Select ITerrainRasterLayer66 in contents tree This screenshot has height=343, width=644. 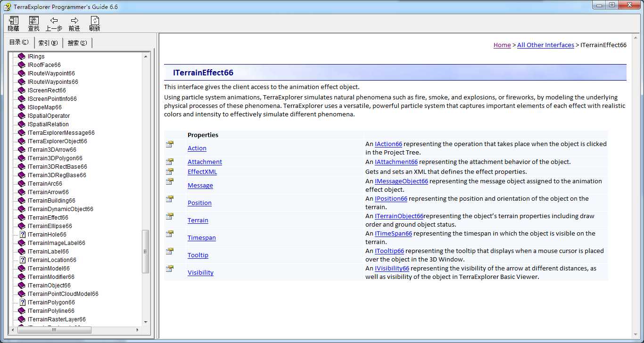coord(57,319)
